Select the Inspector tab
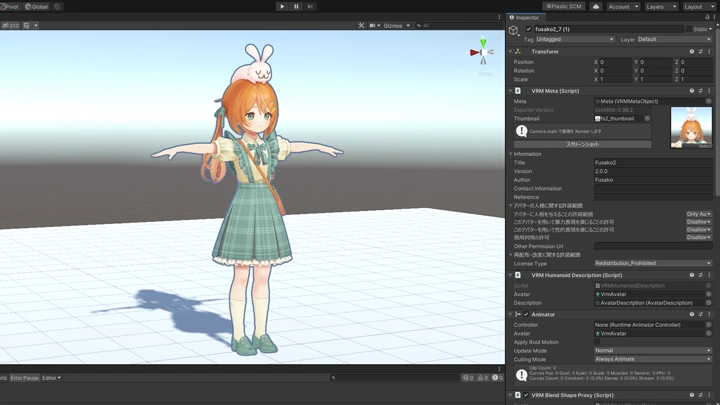The width and height of the screenshot is (720, 405). click(524, 17)
